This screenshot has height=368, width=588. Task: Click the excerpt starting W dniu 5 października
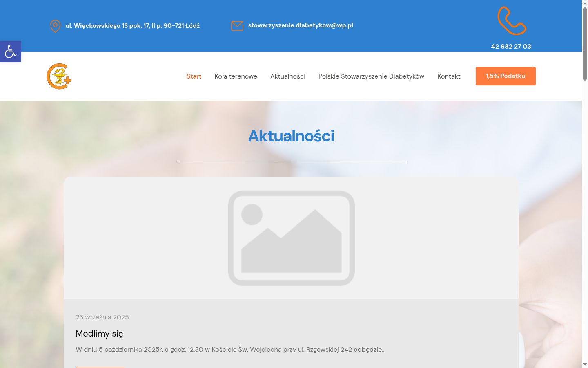231,350
